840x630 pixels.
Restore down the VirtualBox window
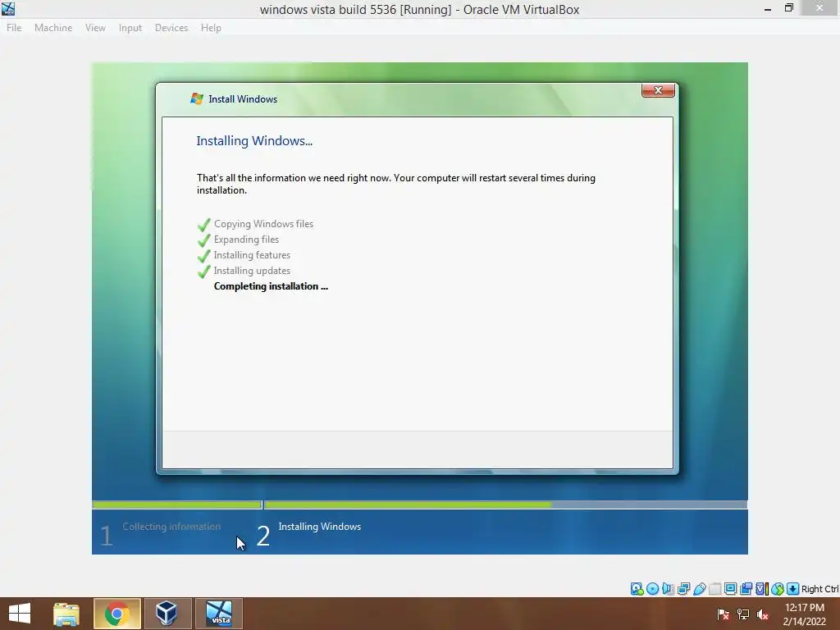tap(789, 8)
